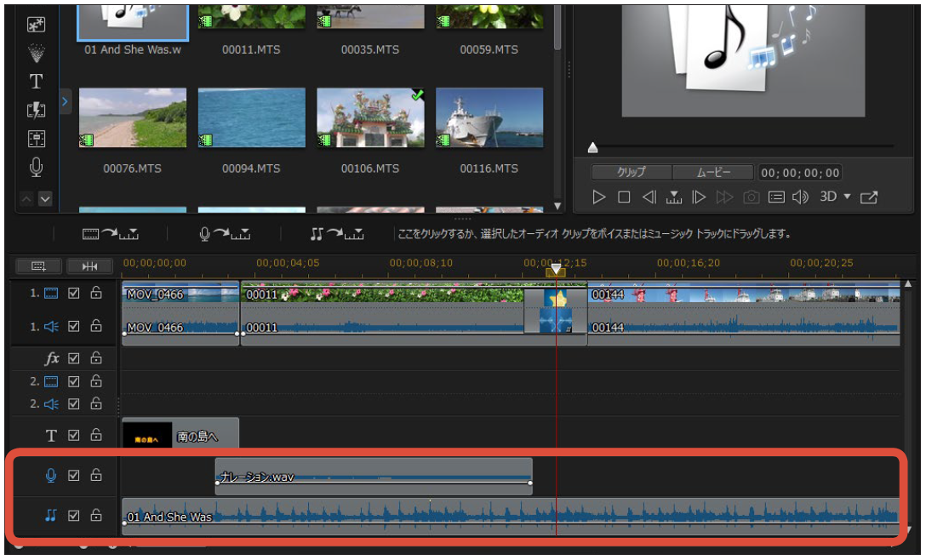The height and width of the screenshot is (560, 926).
Task: Open the Particle Room in the sidebar
Action: click(x=36, y=53)
